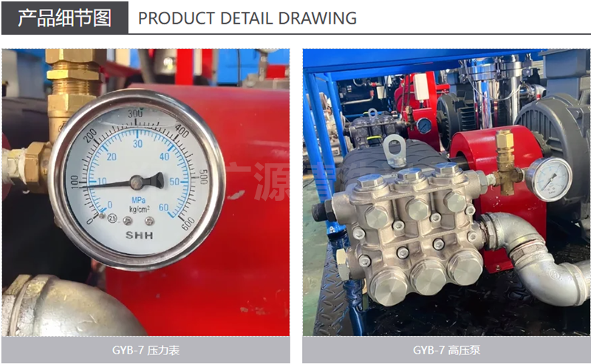Image resolution: width=591 pixels, height=364 pixels.
Task: Click the 600 mark on gauge dial
Action: click(188, 224)
